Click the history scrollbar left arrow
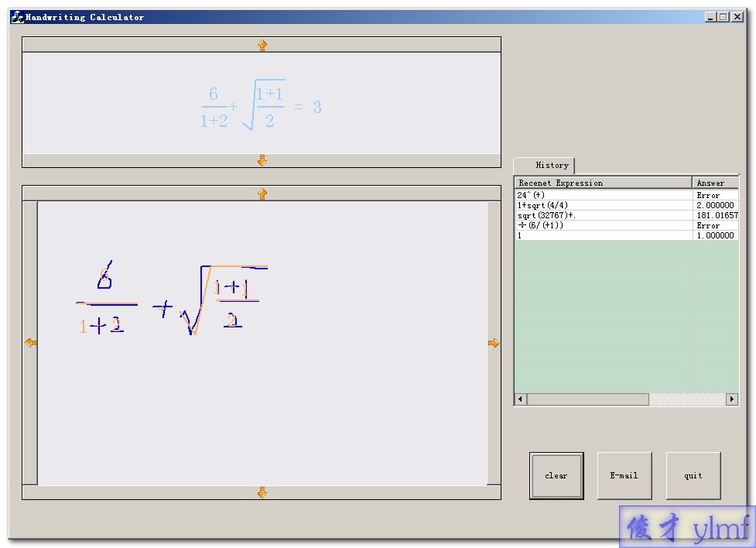This screenshot has height=548, width=756. click(520, 399)
